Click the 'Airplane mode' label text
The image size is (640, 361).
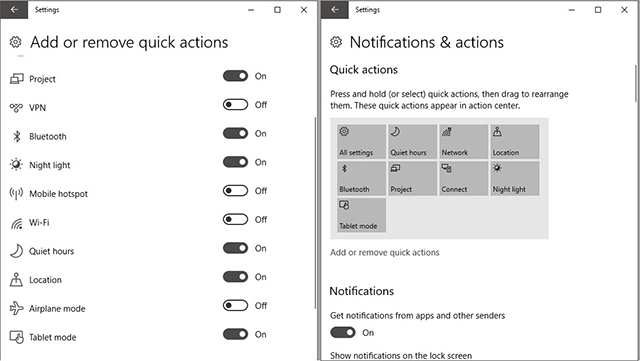tap(57, 308)
